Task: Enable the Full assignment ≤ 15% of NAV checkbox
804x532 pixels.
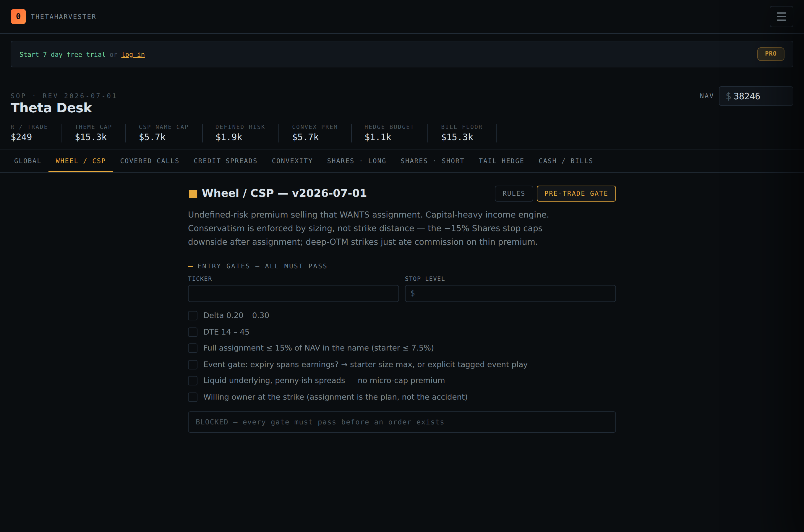Action: coord(193,348)
